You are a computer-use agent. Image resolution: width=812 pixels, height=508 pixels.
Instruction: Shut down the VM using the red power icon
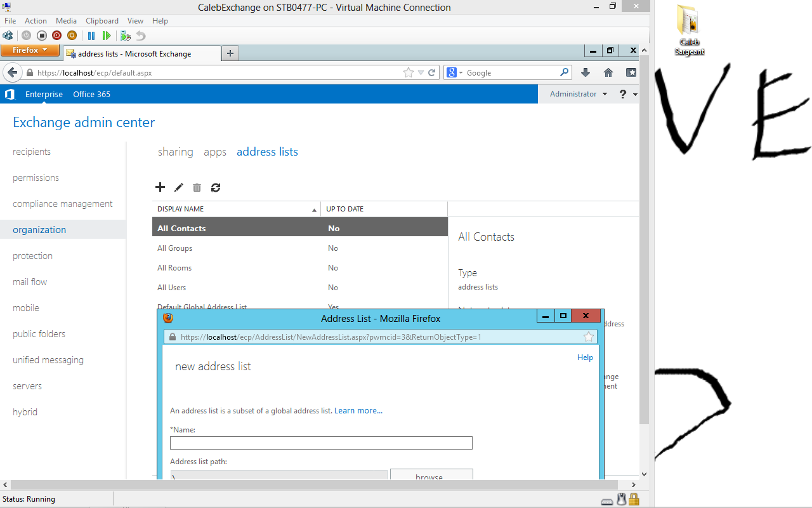coord(57,36)
